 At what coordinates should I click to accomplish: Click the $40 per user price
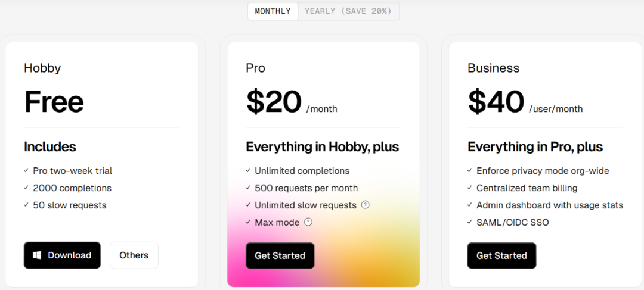525,102
